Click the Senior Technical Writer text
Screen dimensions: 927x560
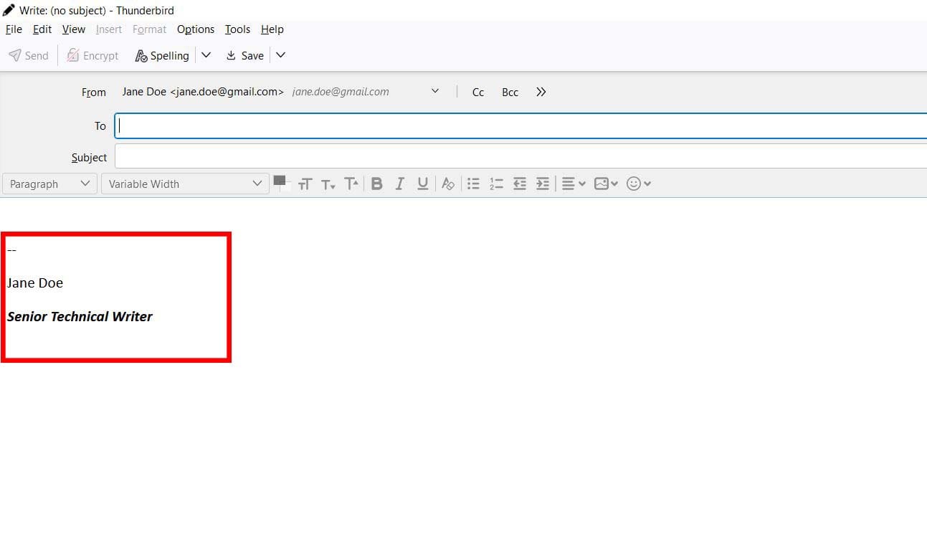(80, 316)
